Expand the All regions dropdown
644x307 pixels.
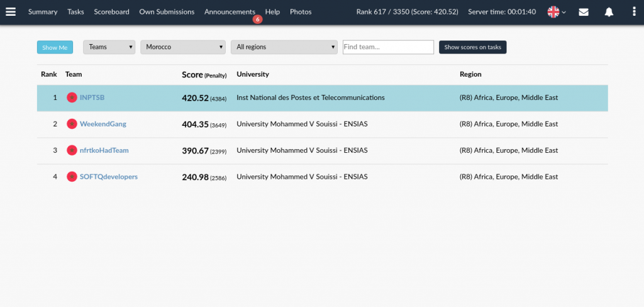click(x=284, y=47)
